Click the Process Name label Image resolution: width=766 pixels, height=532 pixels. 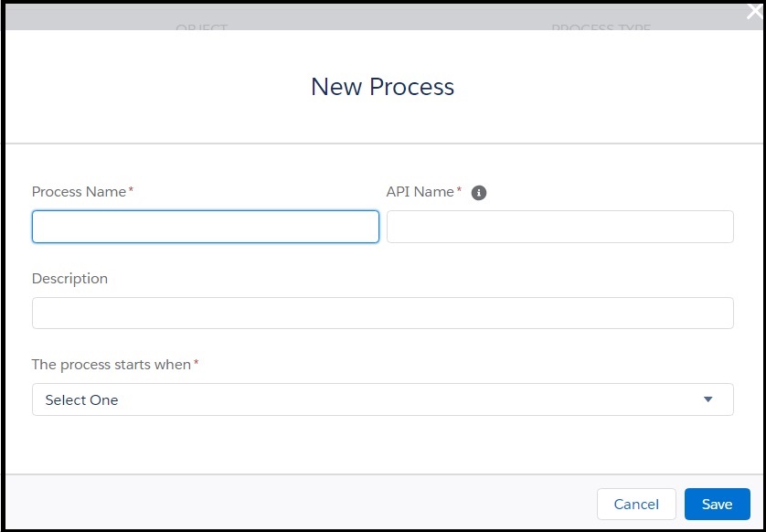[79, 191]
